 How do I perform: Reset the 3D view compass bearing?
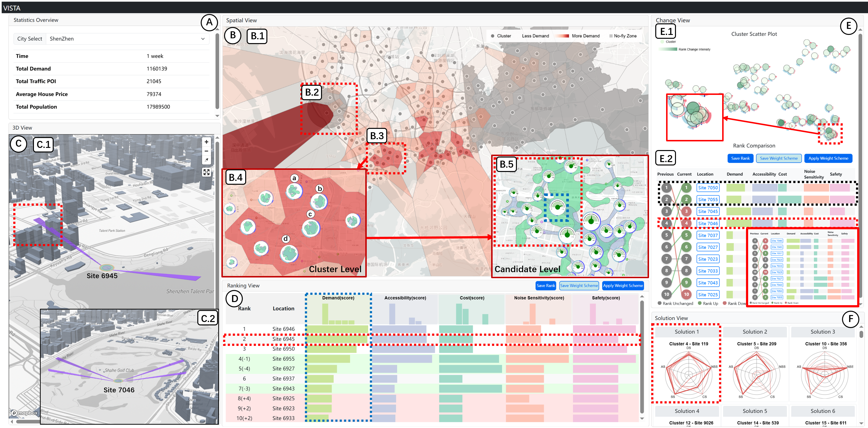coord(206,159)
